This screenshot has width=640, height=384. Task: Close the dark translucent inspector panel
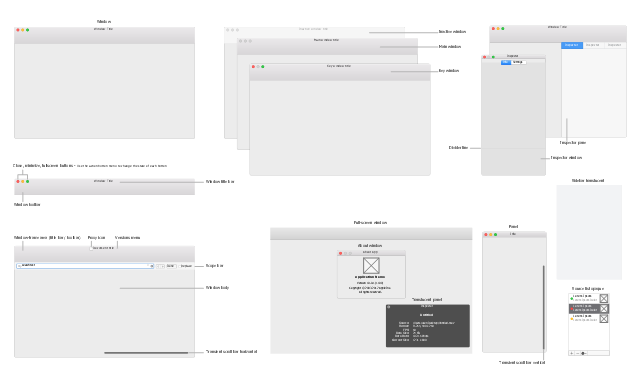click(x=389, y=307)
